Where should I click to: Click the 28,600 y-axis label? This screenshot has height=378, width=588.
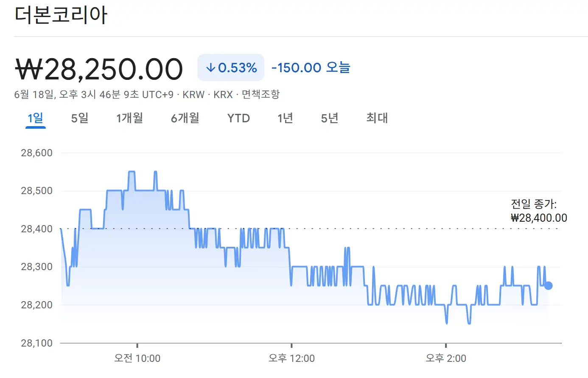pos(37,153)
